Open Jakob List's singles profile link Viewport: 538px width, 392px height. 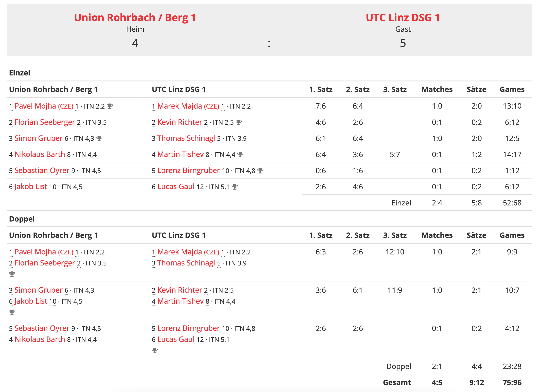coord(31,187)
